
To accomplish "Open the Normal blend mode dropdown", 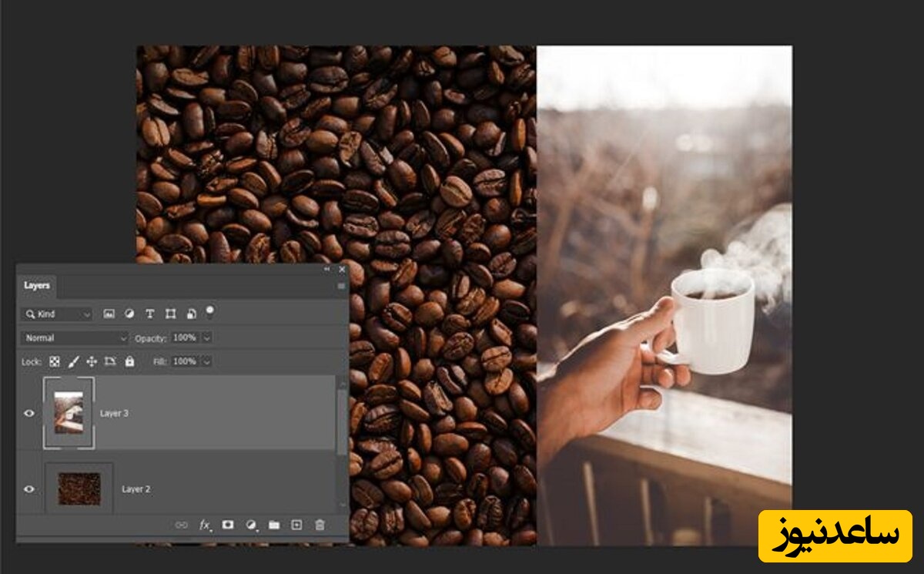I will pos(75,337).
